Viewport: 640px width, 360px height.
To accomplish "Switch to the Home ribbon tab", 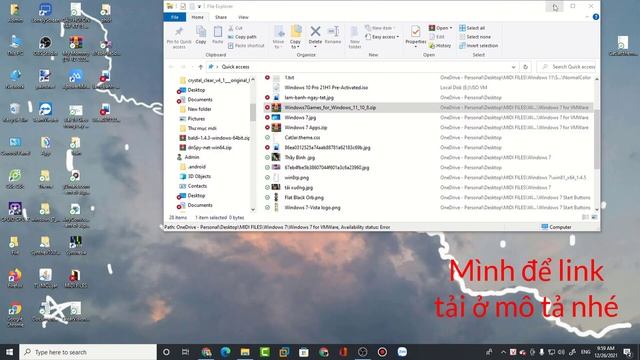I will [x=198, y=17].
